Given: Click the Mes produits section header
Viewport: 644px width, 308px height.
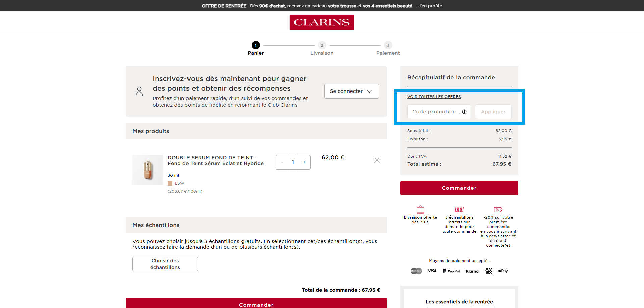Looking at the screenshot, I should pyautogui.click(x=256, y=131).
